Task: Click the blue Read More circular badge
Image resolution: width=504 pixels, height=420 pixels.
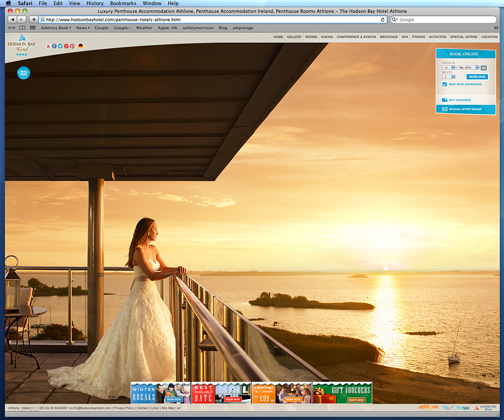Action: click(23, 73)
